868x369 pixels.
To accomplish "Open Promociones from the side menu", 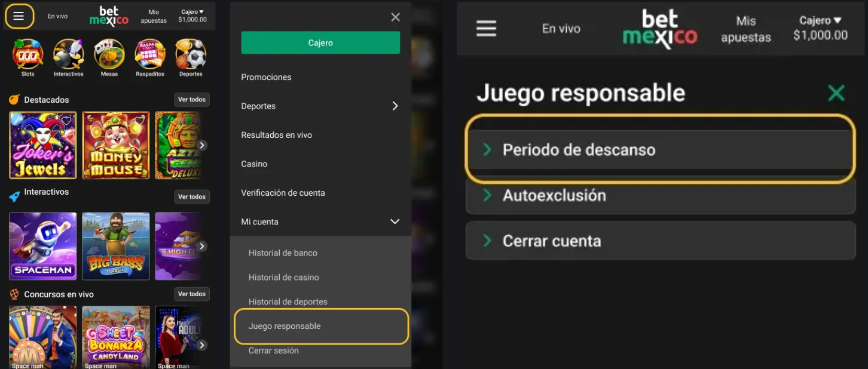I will (266, 77).
